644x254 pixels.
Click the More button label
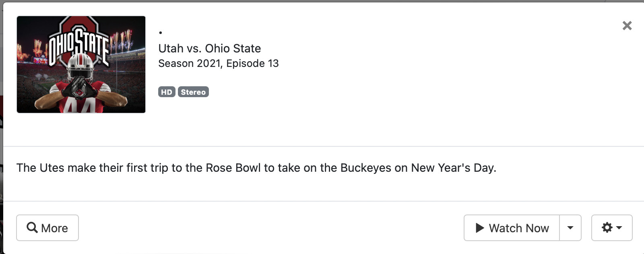[55, 228]
